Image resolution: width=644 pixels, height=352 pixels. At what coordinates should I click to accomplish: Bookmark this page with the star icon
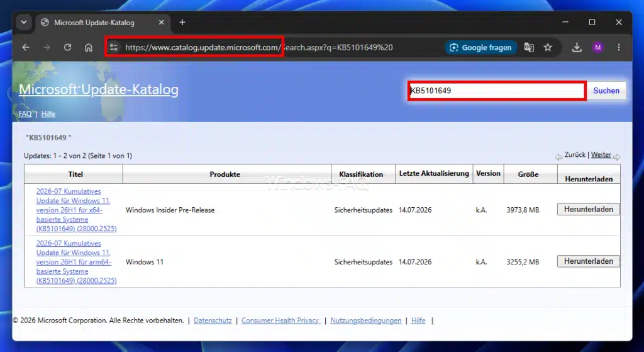tap(548, 47)
